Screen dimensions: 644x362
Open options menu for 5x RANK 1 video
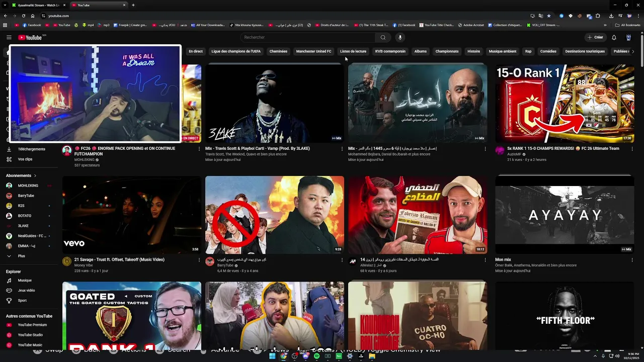(632, 149)
